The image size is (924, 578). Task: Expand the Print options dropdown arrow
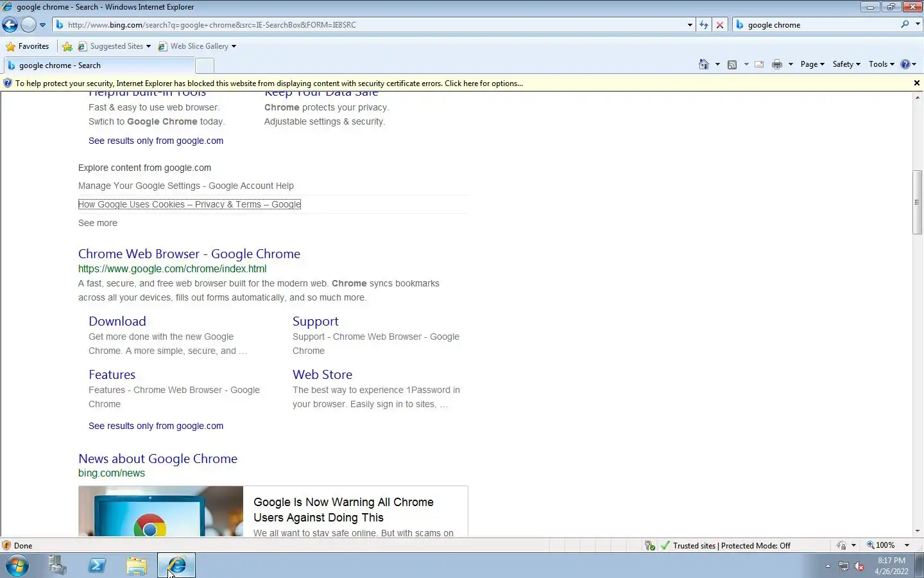click(x=791, y=64)
